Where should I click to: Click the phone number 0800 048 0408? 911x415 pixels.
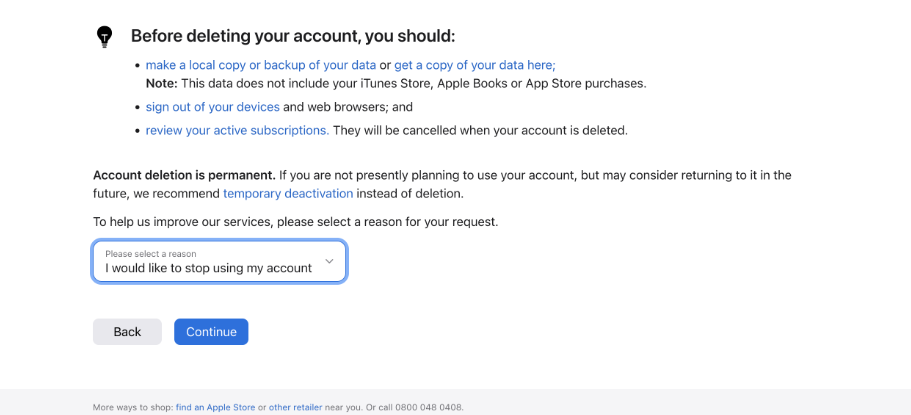point(429,407)
